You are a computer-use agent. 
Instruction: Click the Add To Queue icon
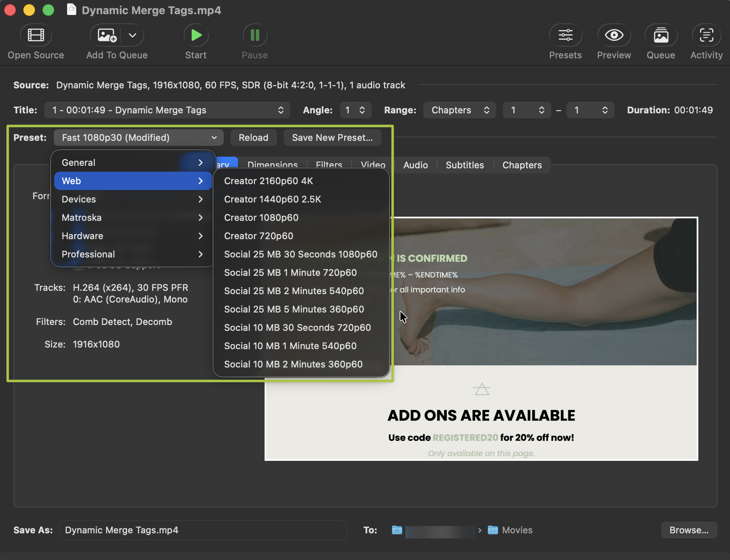tap(107, 35)
